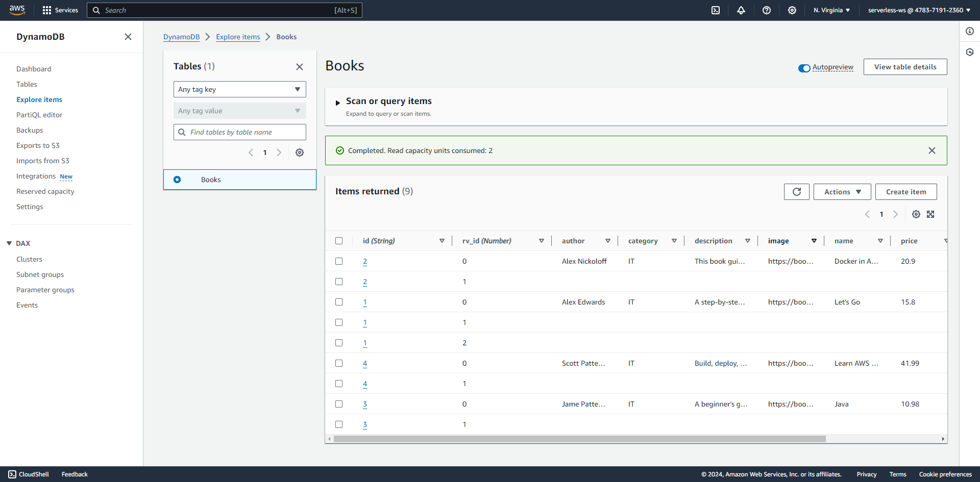Select the Books table radio button
The height and width of the screenshot is (482, 980).
pyautogui.click(x=177, y=180)
